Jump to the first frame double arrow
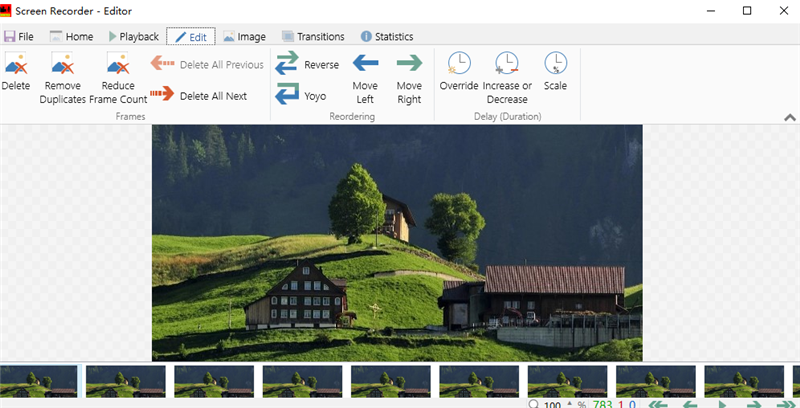Image resolution: width=800 pixels, height=408 pixels. (x=658, y=405)
